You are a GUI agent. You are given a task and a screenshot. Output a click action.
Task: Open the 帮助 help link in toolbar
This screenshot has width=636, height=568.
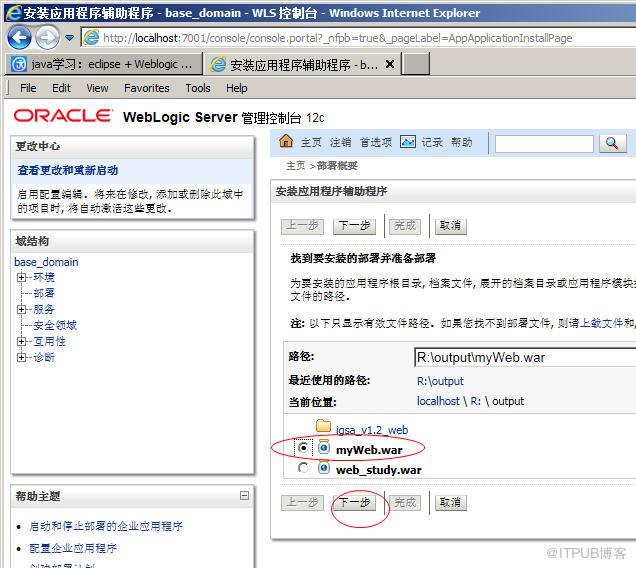click(462, 142)
